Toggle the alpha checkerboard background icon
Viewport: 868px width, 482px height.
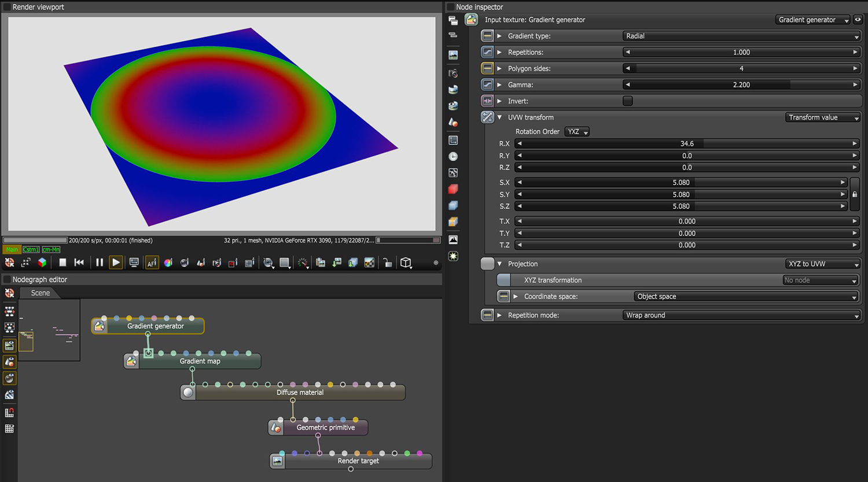tap(369, 262)
